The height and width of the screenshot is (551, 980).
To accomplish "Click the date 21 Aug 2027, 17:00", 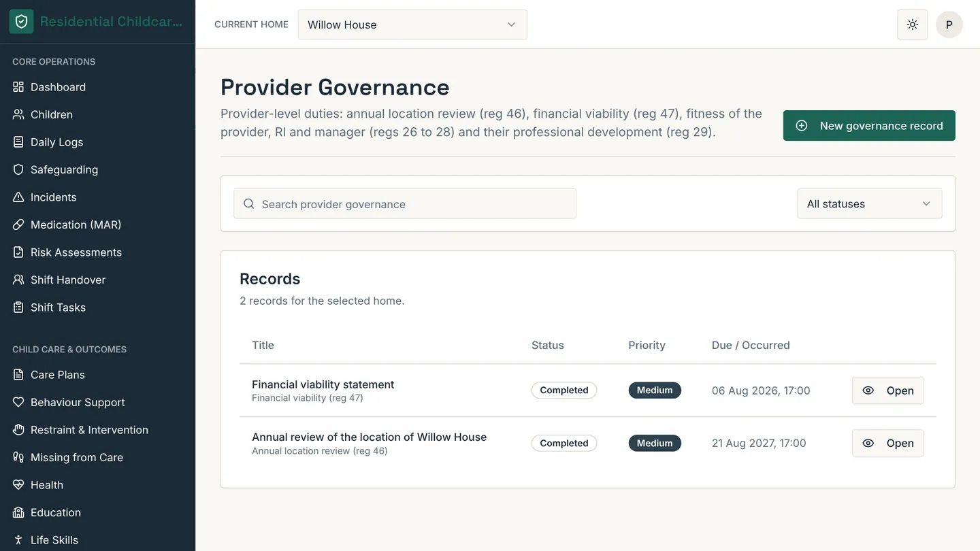I will pyautogui.click(x=759, y=444).
